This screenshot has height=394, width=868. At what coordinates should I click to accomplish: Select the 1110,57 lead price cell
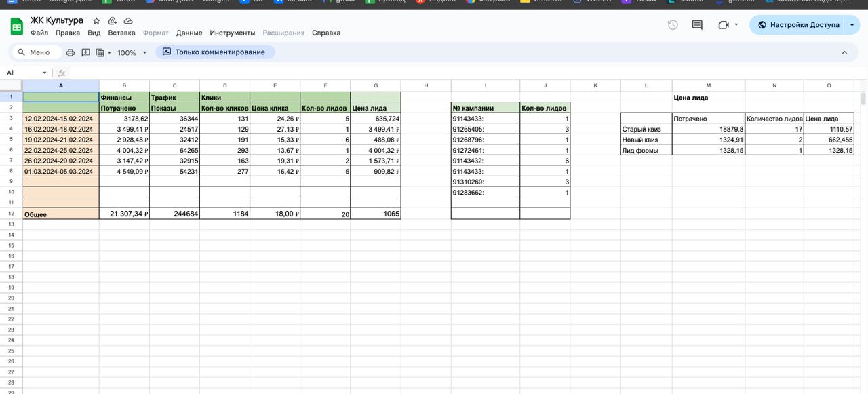(x=829, y=129)
